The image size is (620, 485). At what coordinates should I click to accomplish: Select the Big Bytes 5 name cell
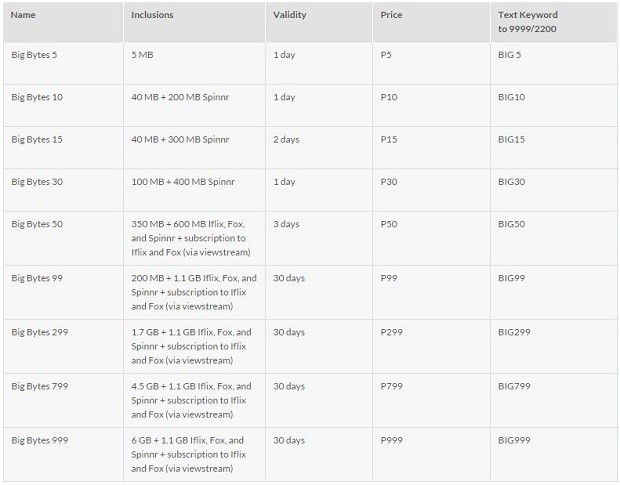coord(34,54)
